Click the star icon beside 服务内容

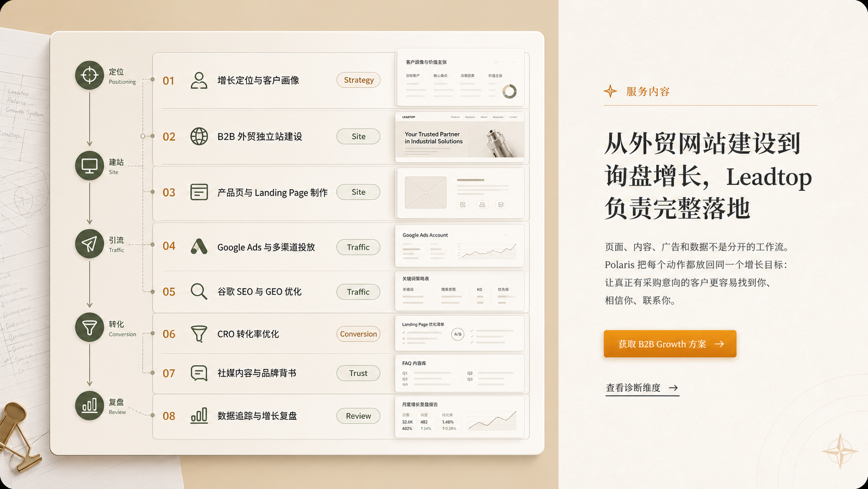tap(611, 91)
